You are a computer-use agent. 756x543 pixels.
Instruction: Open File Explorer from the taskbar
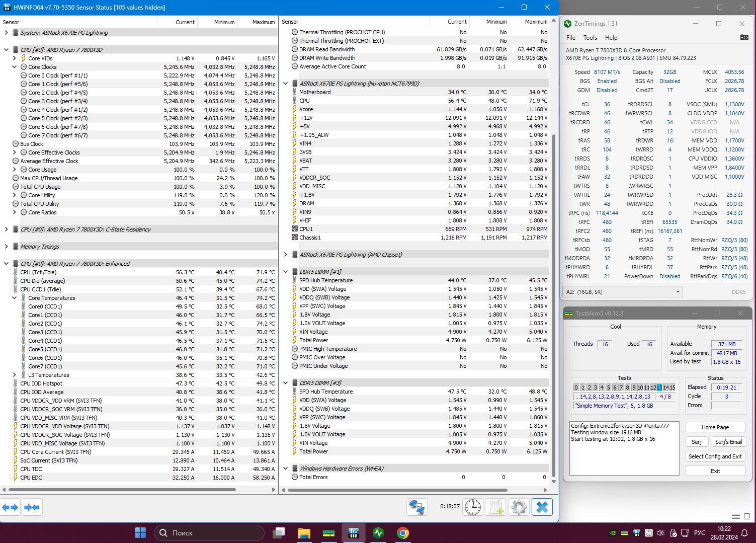[x=304, y=532]
